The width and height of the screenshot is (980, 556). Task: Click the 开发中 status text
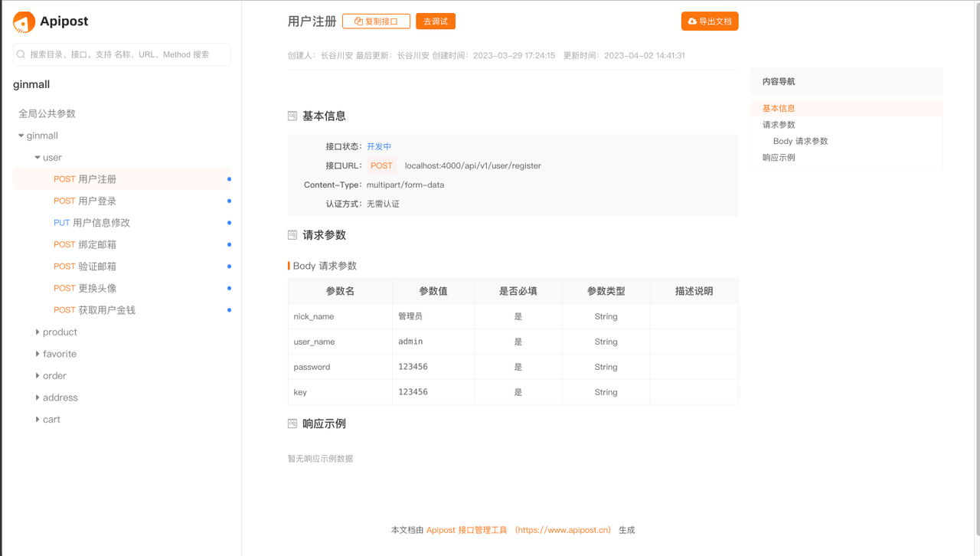point(379,146)
